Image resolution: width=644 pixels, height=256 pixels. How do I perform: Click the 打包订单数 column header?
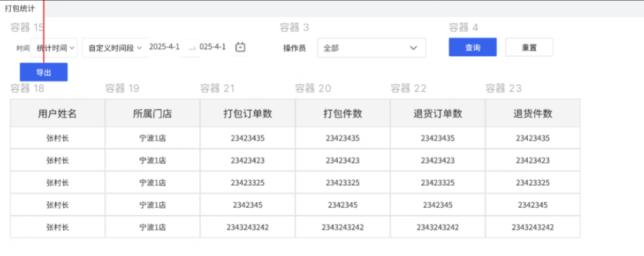click(248, 114)
